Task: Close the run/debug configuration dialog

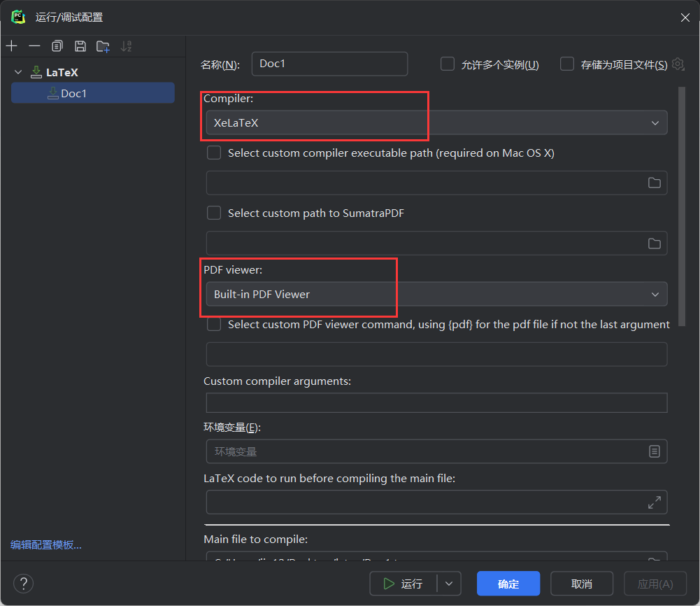Action: pos(685,17)
